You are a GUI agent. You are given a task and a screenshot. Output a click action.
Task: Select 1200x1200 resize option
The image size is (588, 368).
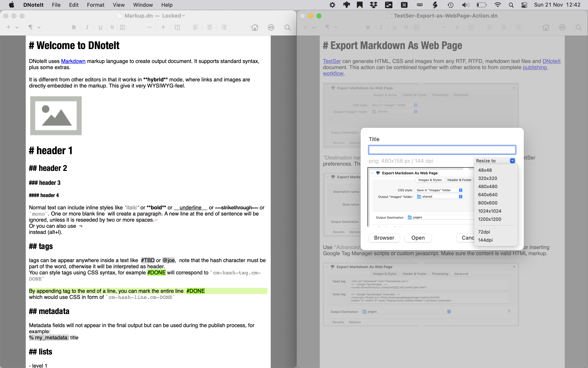point(496,219)
